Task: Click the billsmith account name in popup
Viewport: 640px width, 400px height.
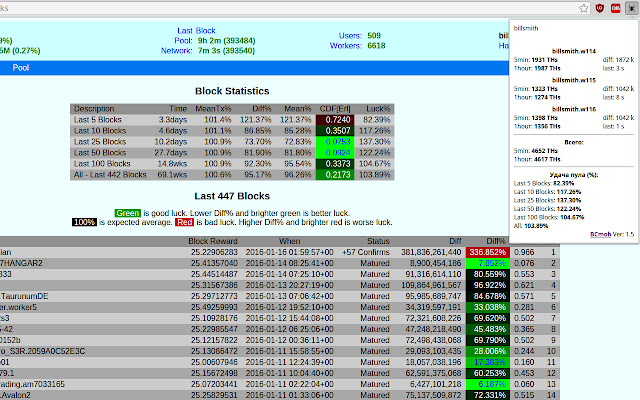Action: 526,28
